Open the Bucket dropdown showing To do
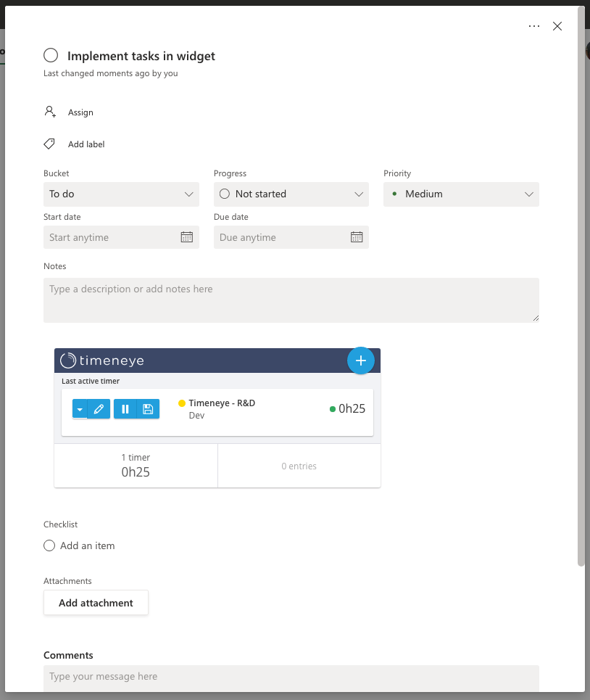590x700 pixels. [121, 194]
